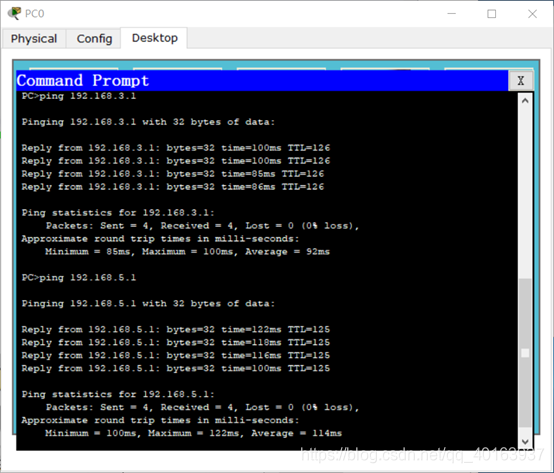Click the reply line with time=118ms
Viewport: 554px width, 473px height.
click(x=176, y=343)
